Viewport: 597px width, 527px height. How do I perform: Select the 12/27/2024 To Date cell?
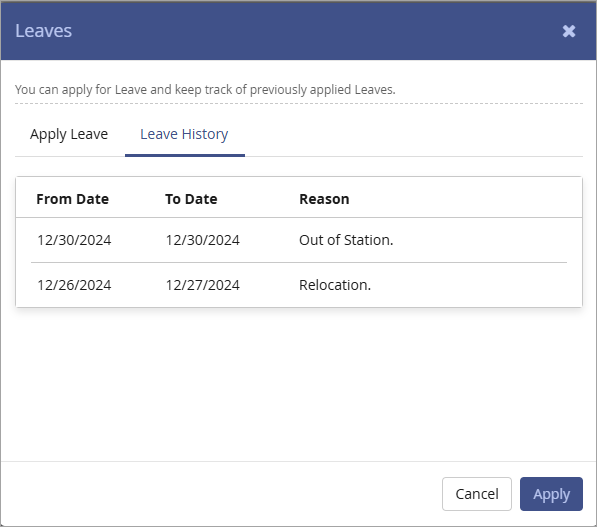pyautogui.click(x=203, y=285)
